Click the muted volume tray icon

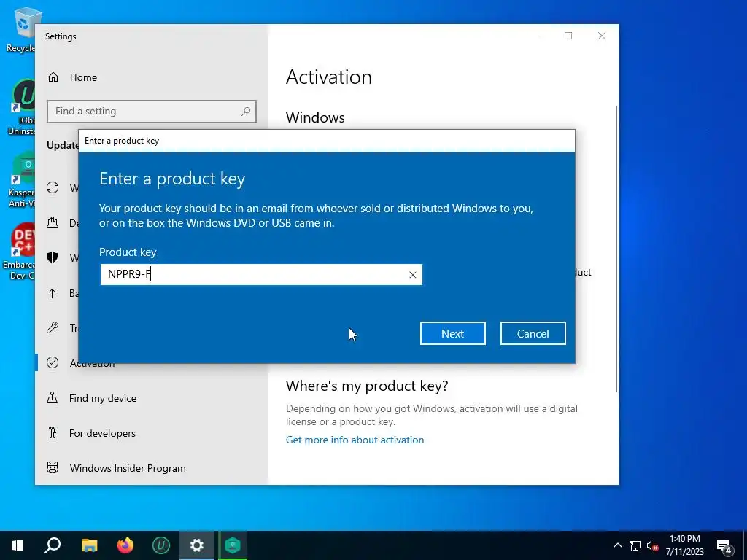click(653, 545)
